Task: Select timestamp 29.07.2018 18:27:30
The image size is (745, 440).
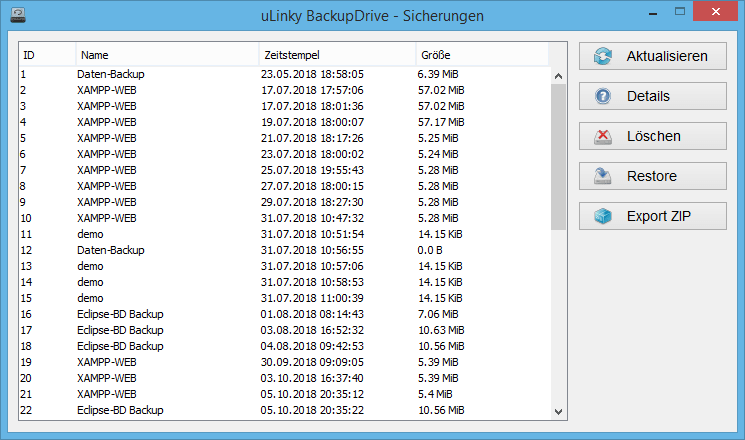Action: pos(312,202)
